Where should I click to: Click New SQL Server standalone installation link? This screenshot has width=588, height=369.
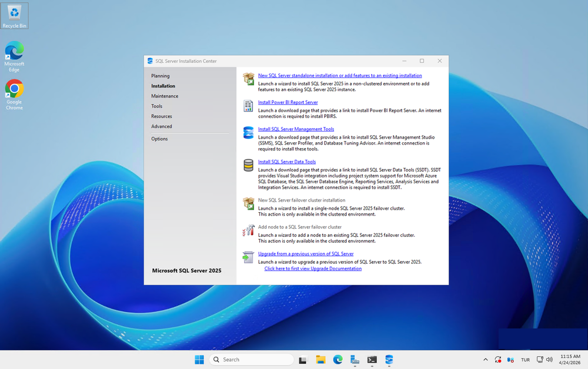(x=340, y=76)
